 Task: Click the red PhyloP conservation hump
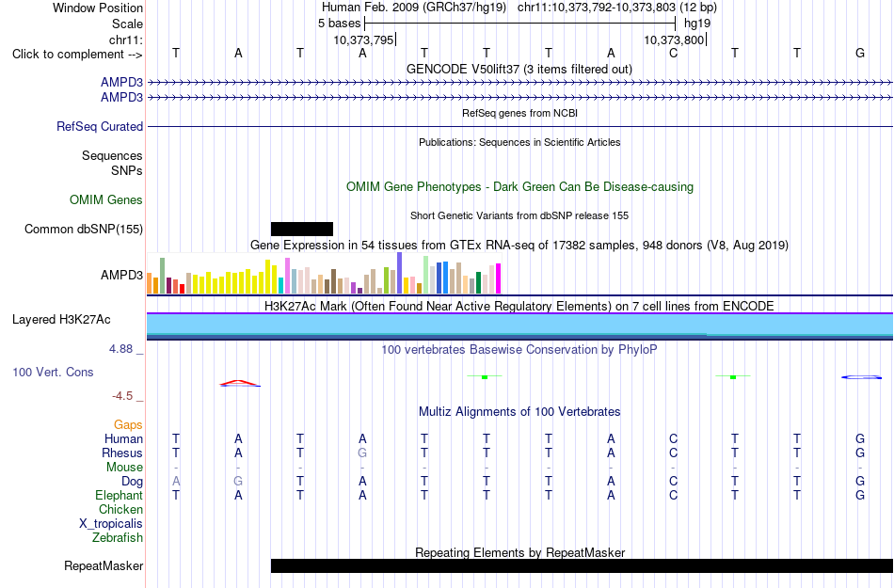coord(240,383)
